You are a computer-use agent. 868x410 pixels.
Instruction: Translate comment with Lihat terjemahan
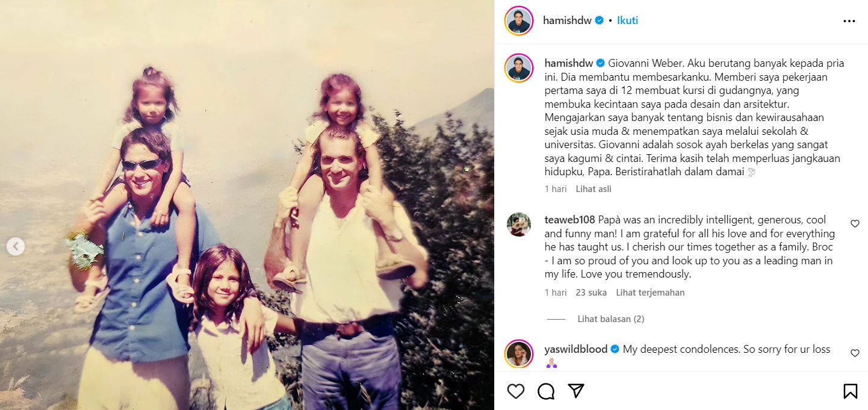pos(650,293)
